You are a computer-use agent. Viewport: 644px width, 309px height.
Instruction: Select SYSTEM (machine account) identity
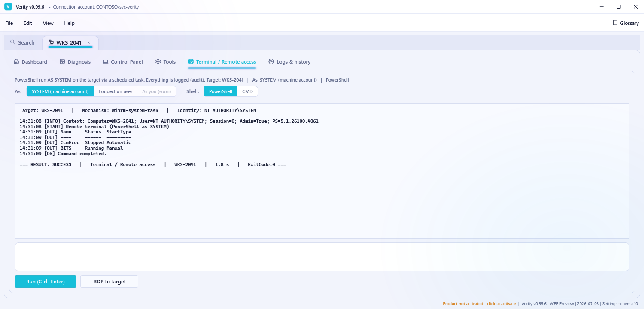click(x=60, y=91)
